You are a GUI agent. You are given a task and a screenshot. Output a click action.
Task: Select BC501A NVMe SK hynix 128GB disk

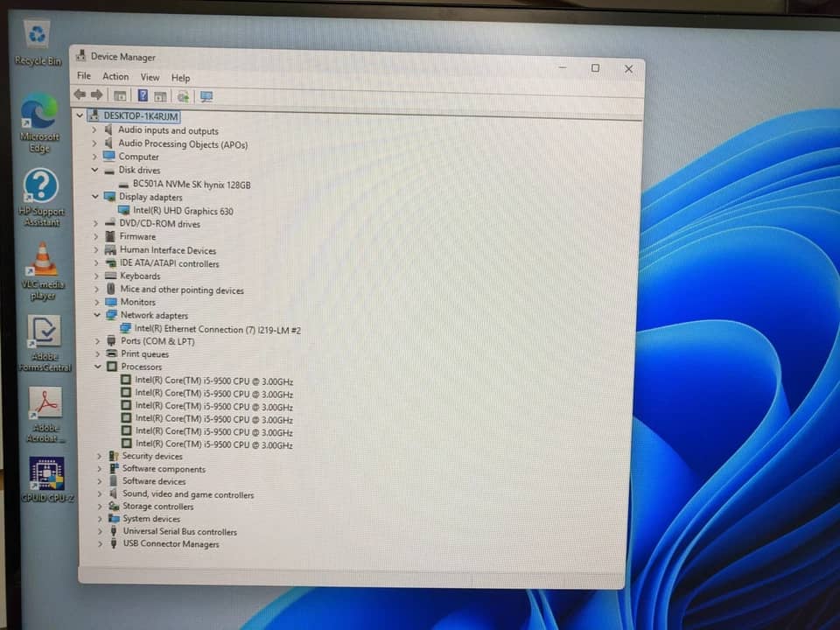click(192, 185)
